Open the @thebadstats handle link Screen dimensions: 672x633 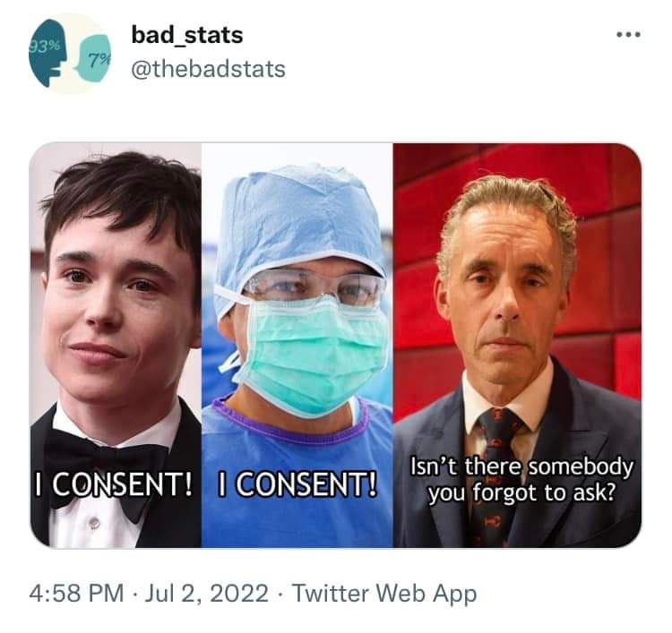tap(208, 69)
